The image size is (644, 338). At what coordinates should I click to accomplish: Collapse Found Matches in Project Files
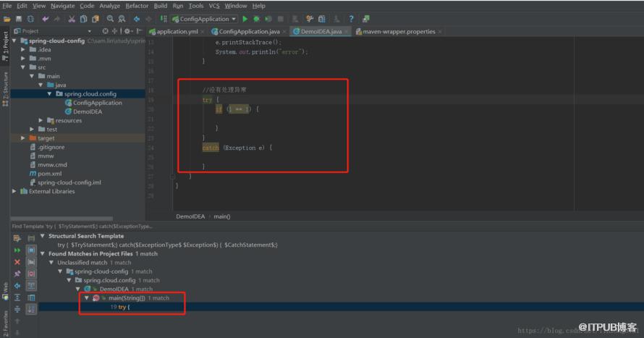[42, 254]
